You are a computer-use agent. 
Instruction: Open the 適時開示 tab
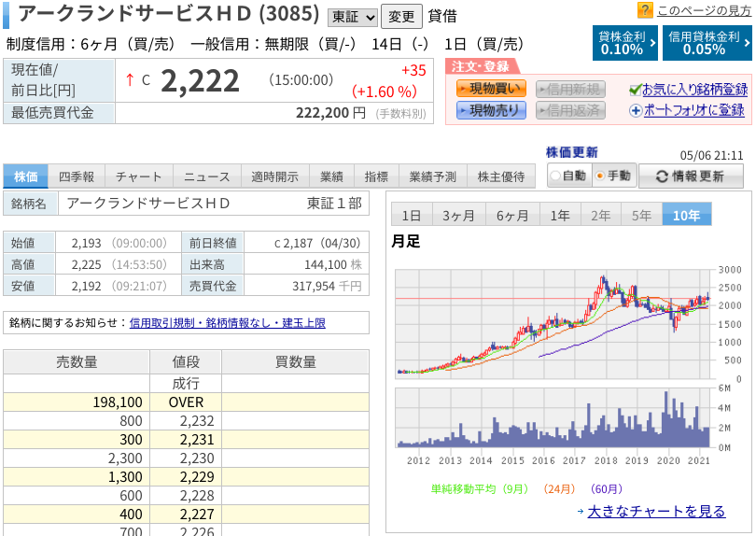coord(274,176)
